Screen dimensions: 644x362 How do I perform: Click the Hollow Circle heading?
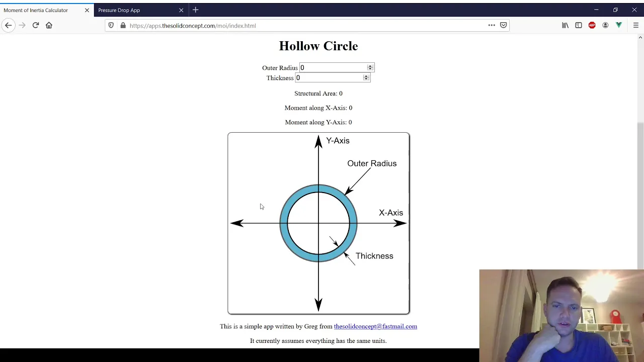318,46
